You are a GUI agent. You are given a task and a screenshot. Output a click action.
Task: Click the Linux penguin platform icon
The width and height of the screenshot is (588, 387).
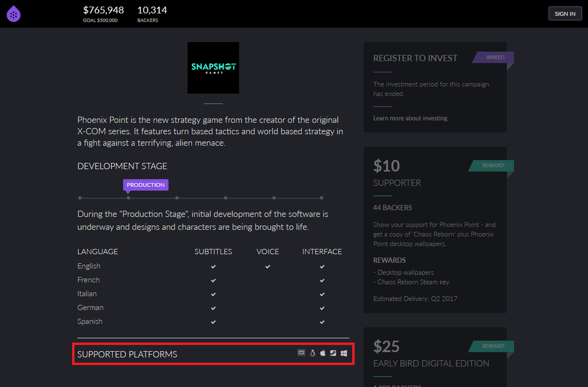(x=313, y=353)
